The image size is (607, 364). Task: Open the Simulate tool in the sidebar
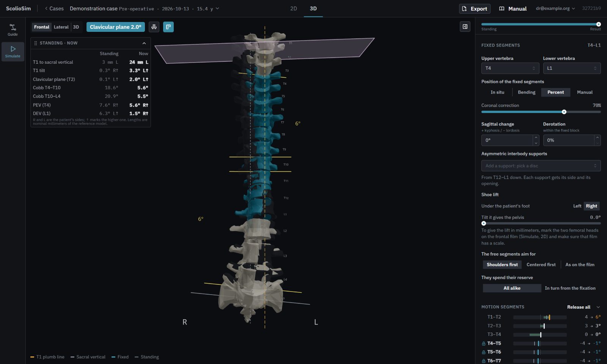coord(13,52)
